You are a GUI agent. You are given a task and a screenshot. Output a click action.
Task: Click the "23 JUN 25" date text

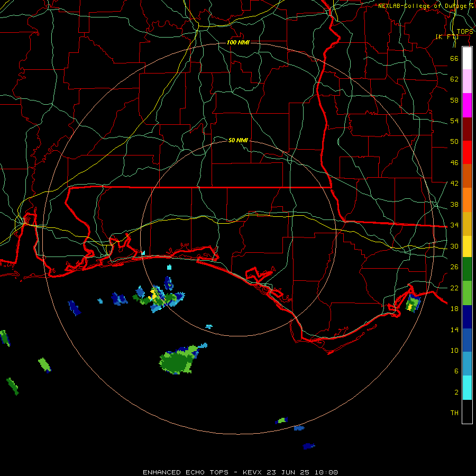tap(288, 472)
